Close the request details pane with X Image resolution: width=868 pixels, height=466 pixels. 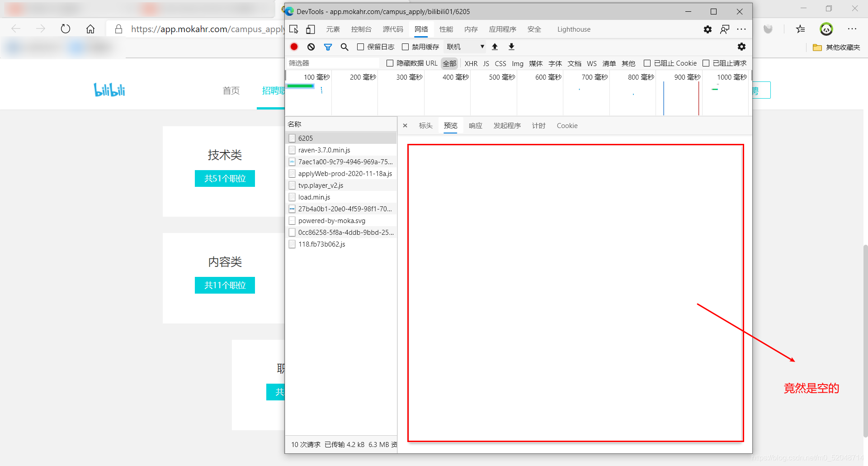(405, 126)
